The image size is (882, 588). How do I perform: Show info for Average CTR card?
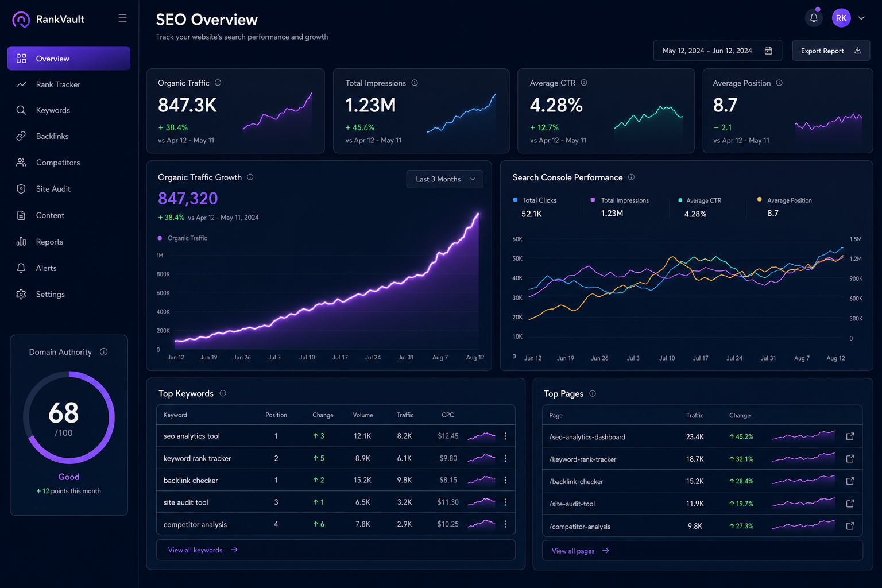tap(584, 83)
